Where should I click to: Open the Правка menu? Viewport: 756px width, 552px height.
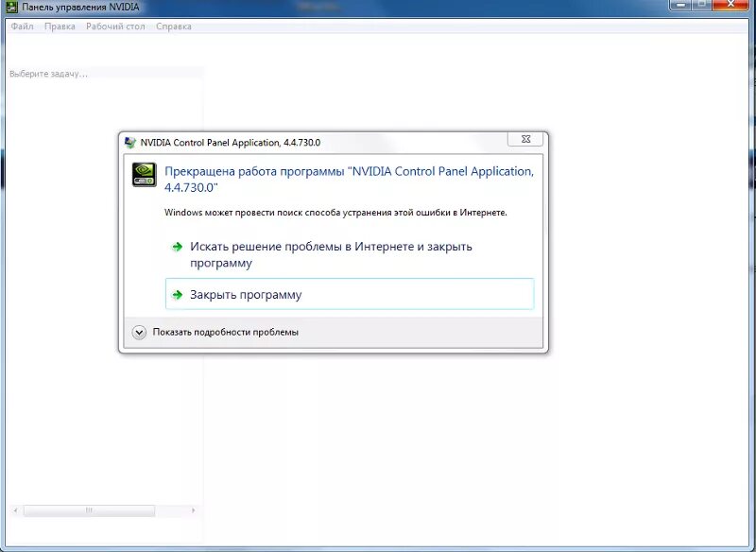(x=60, y=26)
